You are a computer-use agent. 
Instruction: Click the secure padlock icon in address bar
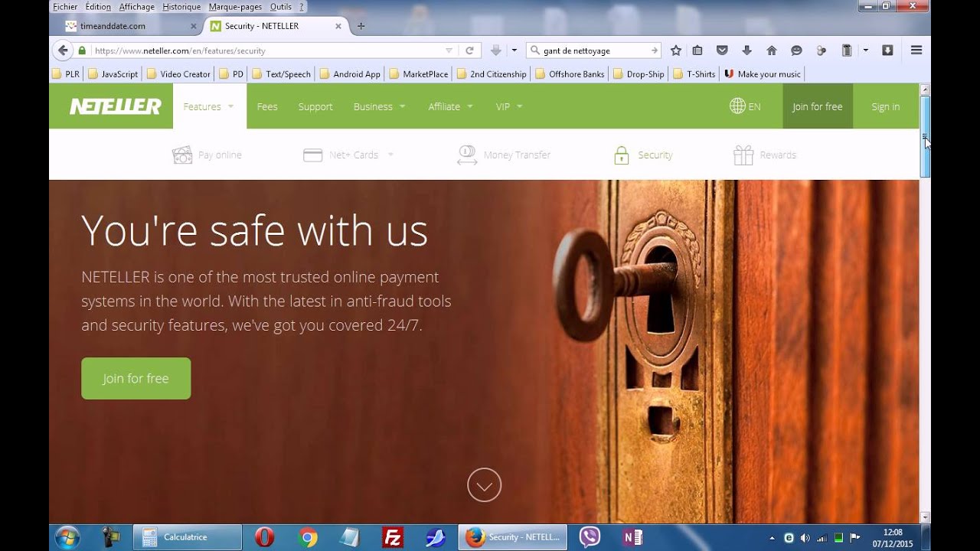pyautogui.click(x=82, y=51)
